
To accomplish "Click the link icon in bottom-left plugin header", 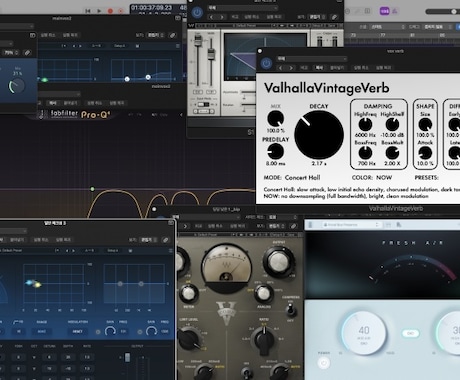I will pos(166,240).
